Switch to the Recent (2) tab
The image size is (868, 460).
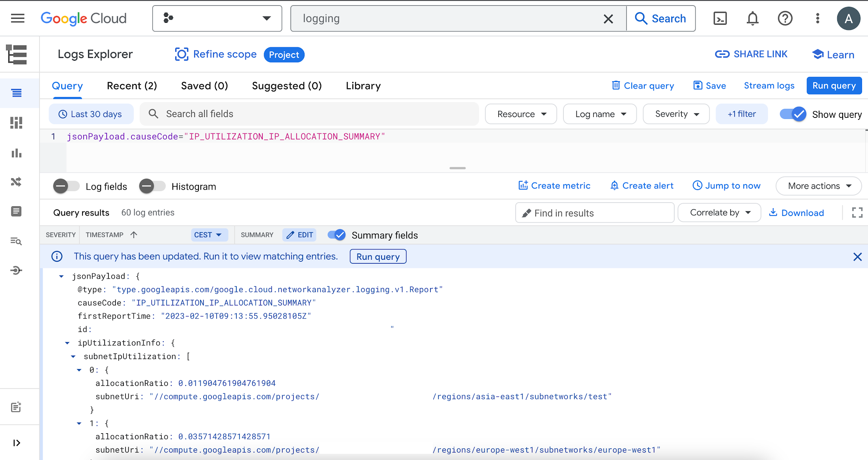coord(132,86)
